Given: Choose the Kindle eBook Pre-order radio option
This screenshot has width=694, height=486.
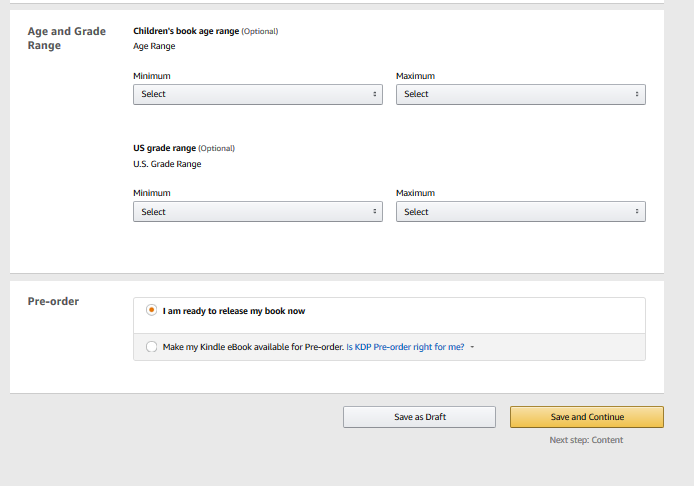Looking at the screenshot, I should tap(152, 347).
